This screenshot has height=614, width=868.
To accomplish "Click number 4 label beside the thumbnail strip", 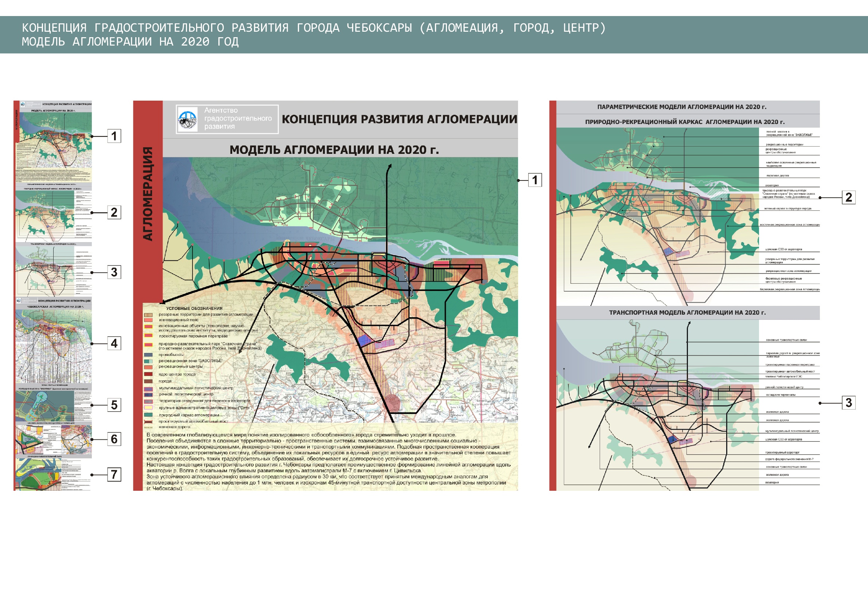I will (x=114, y=343).
